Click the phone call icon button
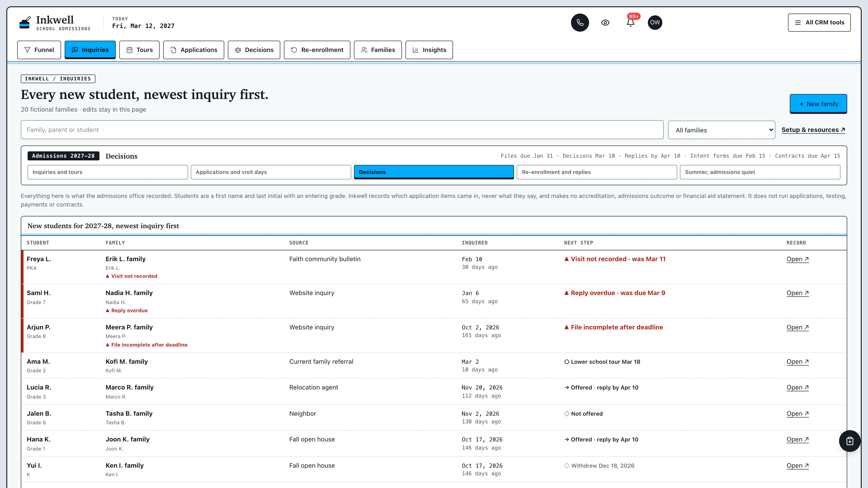 pyautogui.click(x=580, y=23)
